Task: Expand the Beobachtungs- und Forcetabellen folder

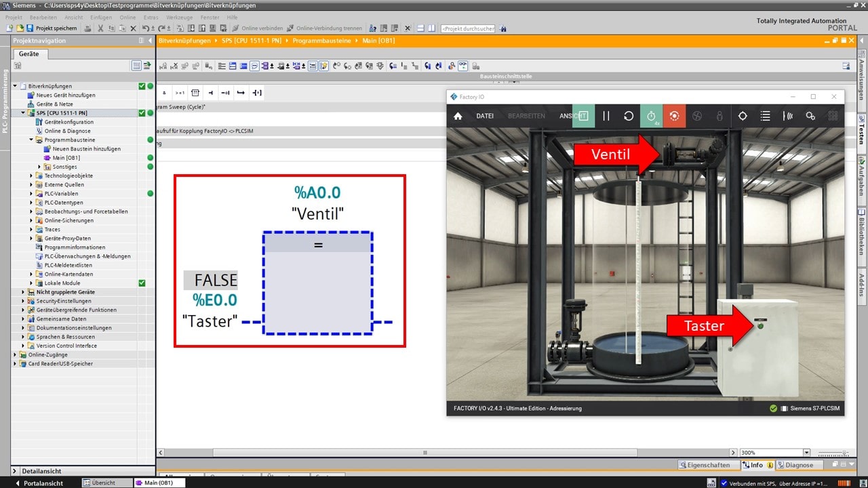Action: [x=31, y=211]
